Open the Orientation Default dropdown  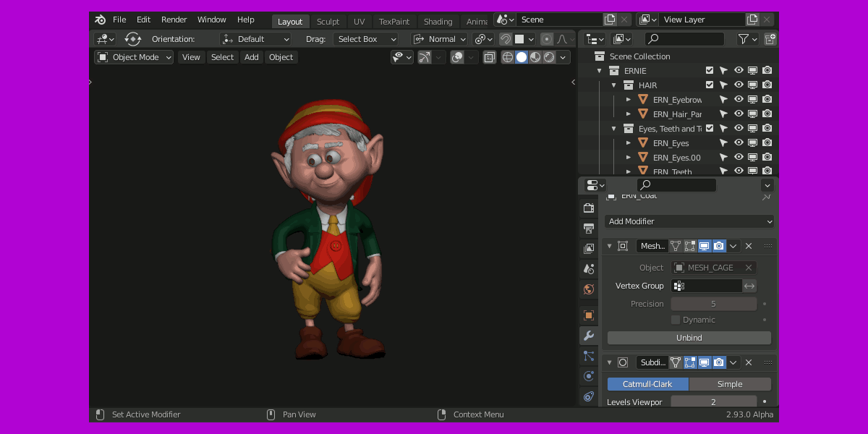(x=255, y=39)
